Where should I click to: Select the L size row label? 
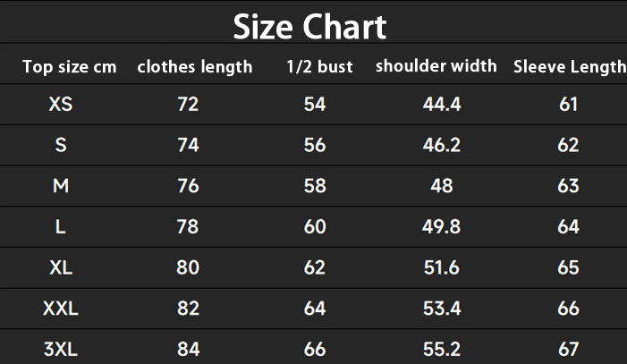(x=61, y=227)
